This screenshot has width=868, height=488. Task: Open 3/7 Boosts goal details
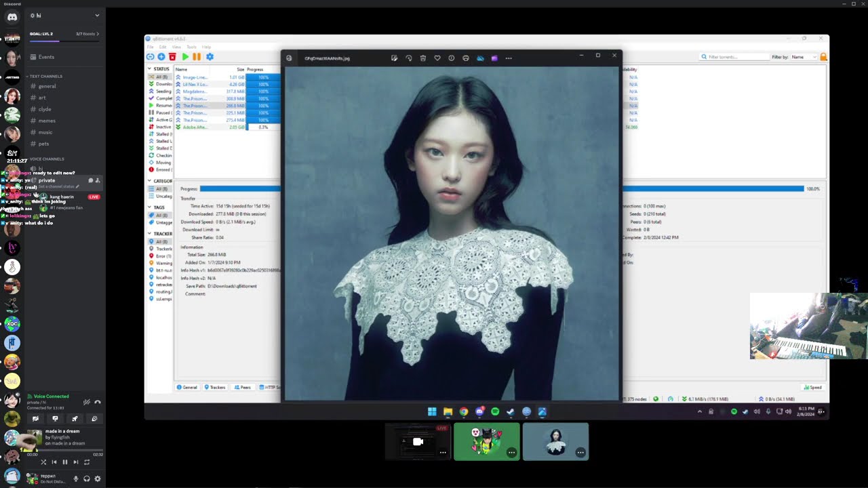pos(87,34)
